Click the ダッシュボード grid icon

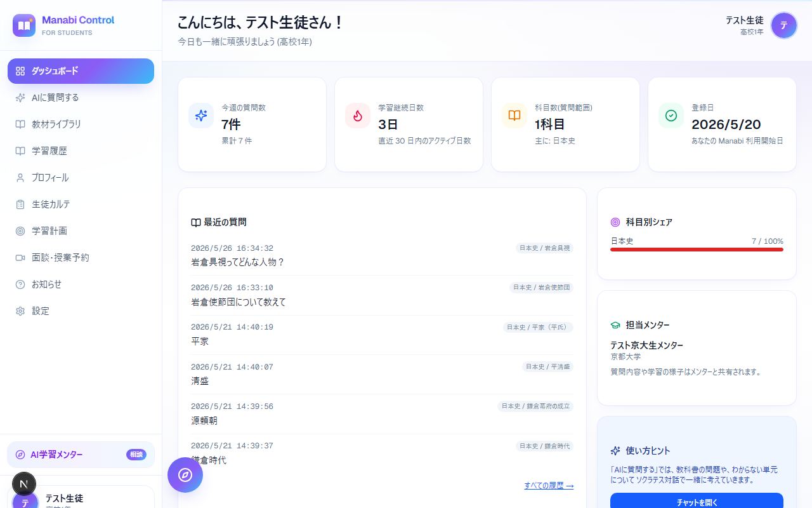[x=20, y=71]
